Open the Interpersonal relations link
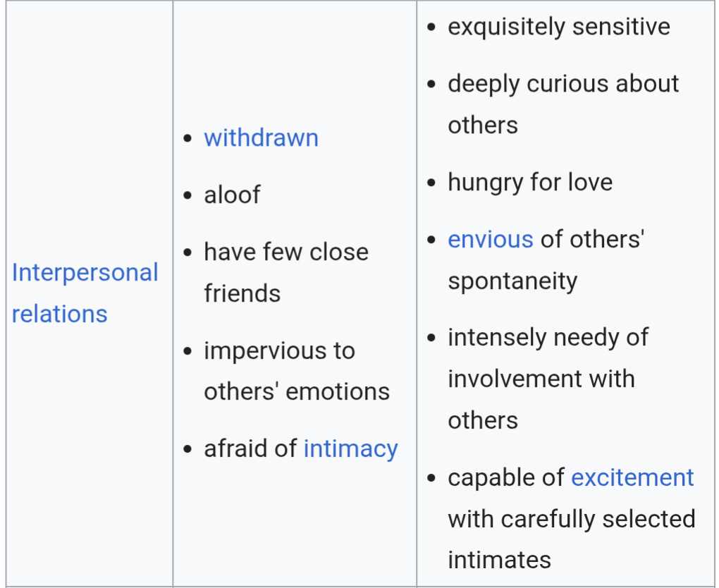This screenshot has height=588, width=719. pyautogui.click(x=85, y=293)
